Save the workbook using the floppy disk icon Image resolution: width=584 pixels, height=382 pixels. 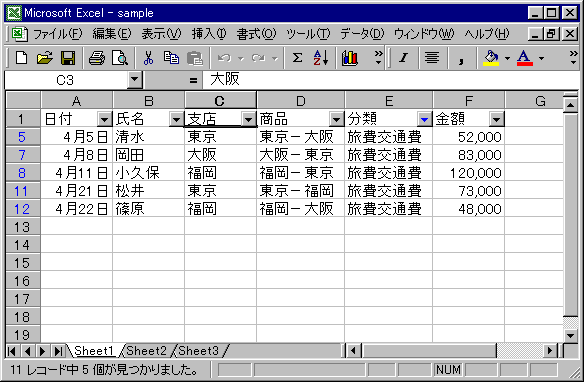coord(68,58)
